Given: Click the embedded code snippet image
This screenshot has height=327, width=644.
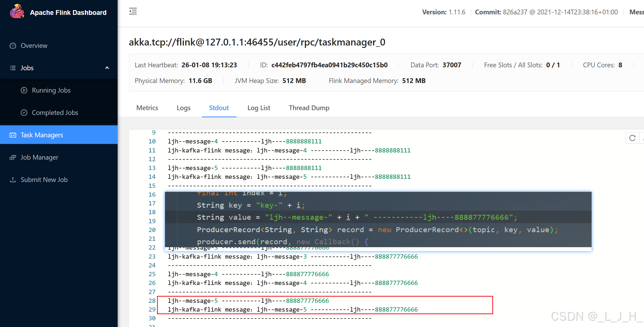Looking at the screenshot, I should [378, 220].
